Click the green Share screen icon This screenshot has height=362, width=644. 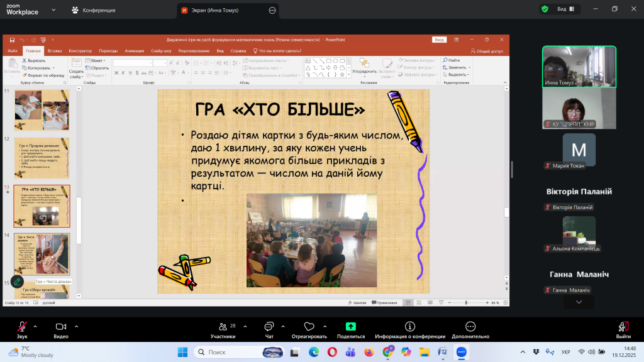tap(351, 327)
